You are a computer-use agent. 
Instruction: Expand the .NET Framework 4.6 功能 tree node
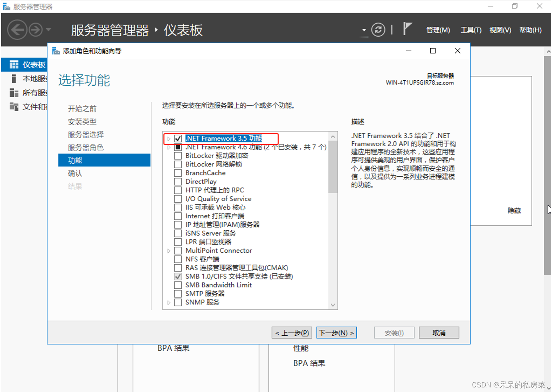[169, 147]
